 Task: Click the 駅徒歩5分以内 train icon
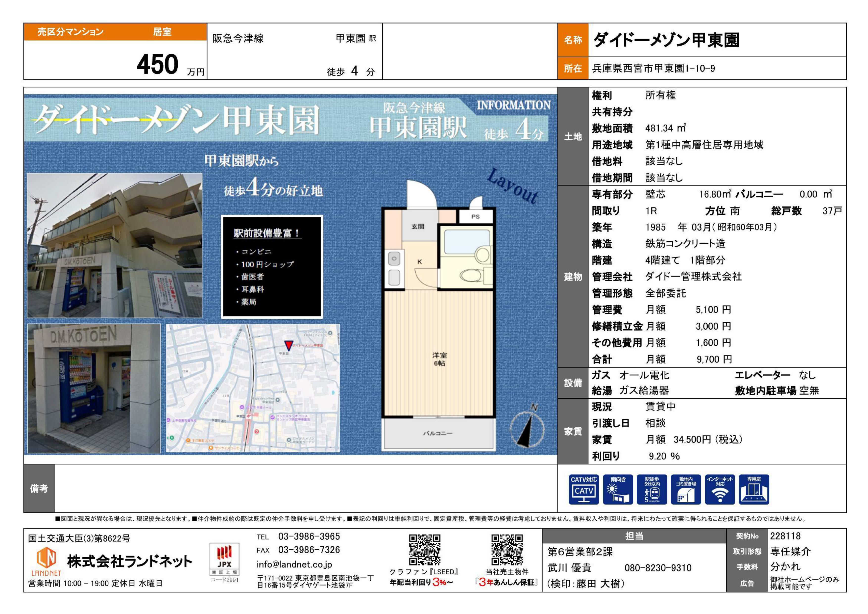pos(652,489)
